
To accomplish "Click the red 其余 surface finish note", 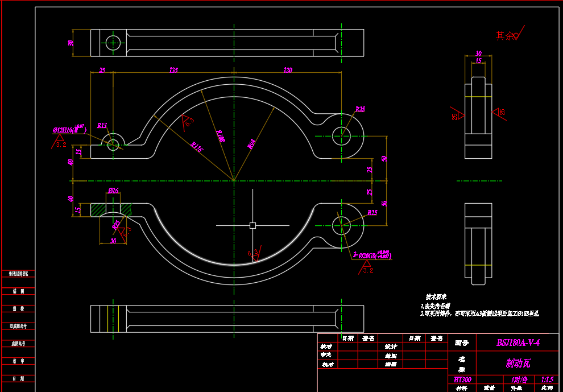I will tap(510, 34).
